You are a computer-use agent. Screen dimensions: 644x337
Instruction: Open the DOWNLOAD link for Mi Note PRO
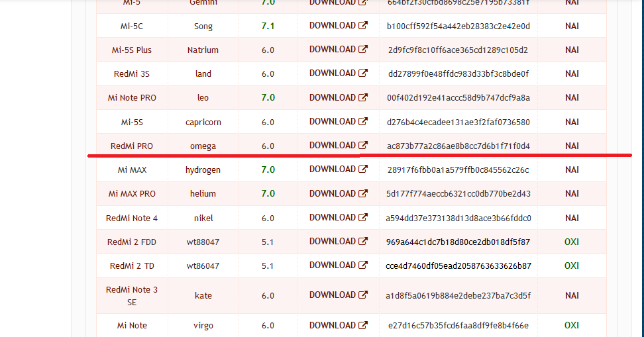[x=339, y=98]
